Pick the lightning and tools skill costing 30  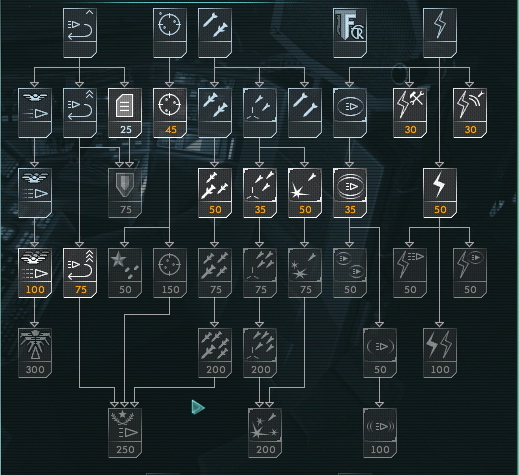[x=410, y=113]
